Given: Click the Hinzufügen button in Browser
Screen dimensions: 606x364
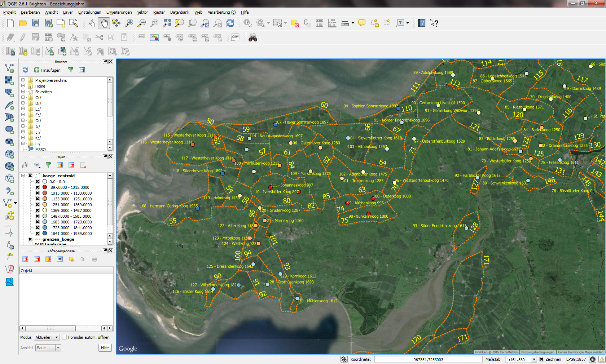Looking at the screenshot, I should click(47, 70).
